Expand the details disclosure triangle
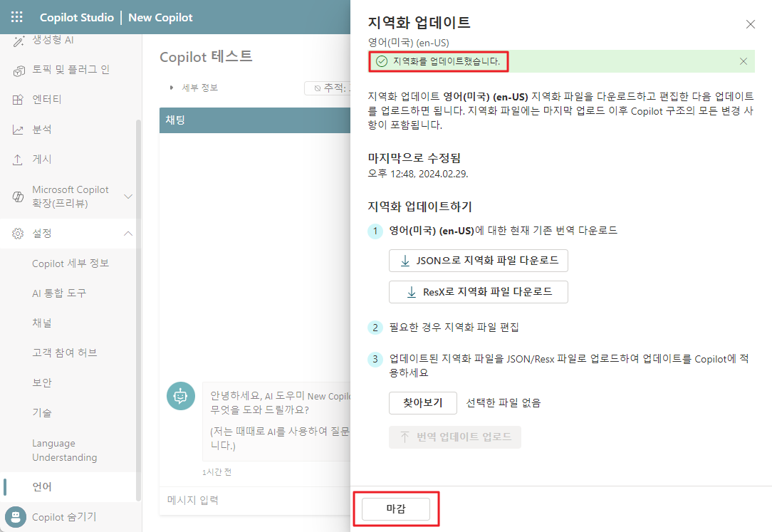 [x=172, y=88]
